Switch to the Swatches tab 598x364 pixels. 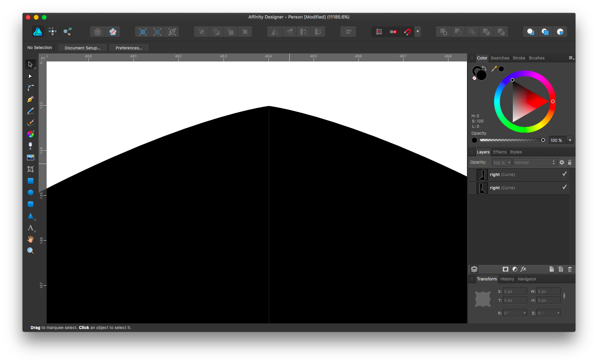(x=500, y=58)
